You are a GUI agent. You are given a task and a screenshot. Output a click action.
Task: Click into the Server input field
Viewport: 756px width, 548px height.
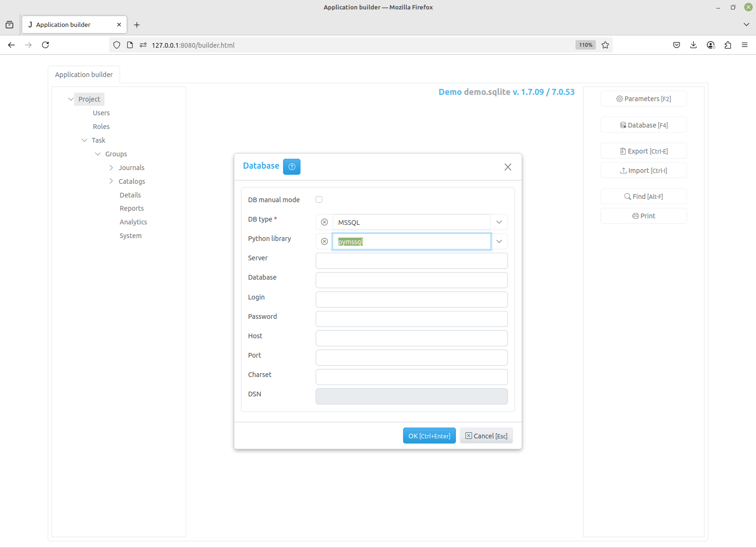tap(411, 261)
